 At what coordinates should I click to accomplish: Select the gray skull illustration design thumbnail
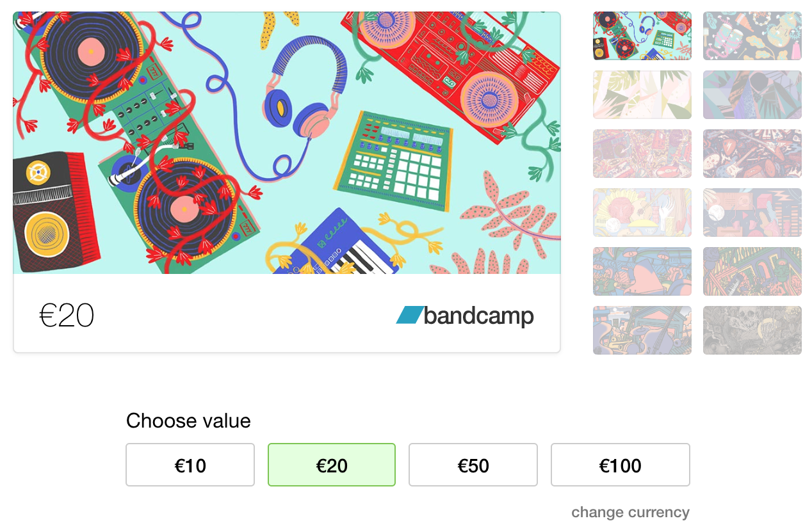click(x=752, y=330)
